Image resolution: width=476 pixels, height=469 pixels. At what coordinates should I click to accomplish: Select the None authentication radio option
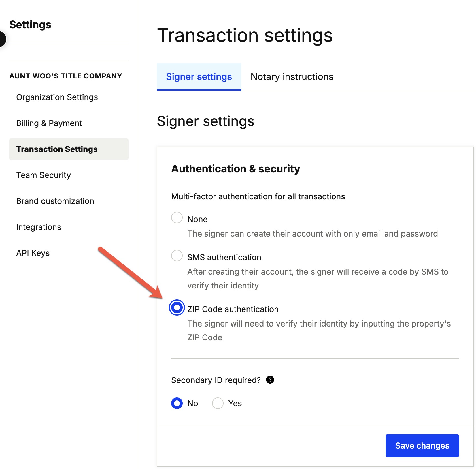pos(177,217)
